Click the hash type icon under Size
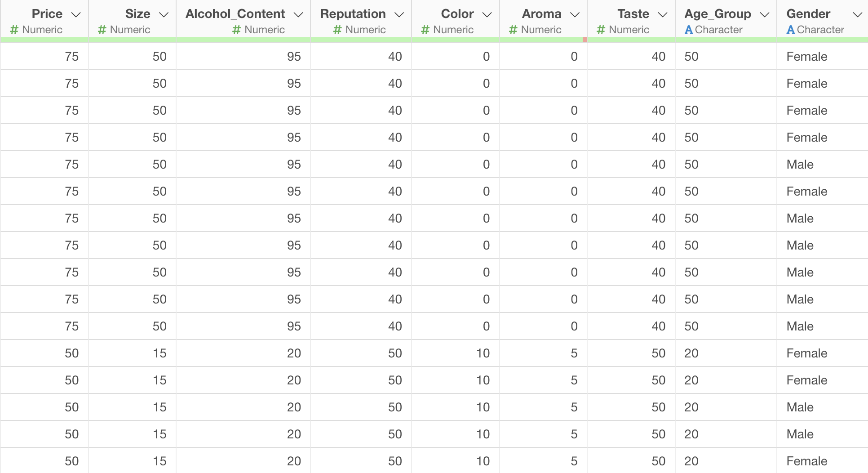This screenshot has width=868, height=473. click(x=102, y=30)
